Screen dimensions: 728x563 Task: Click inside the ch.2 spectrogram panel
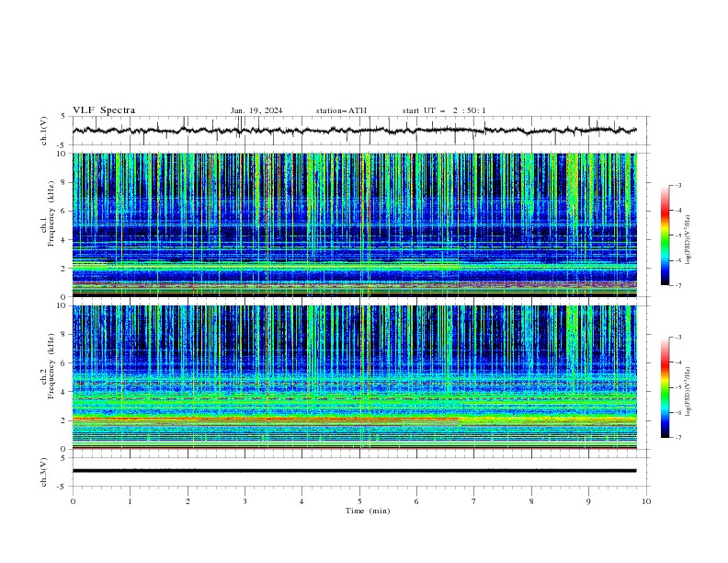(x=355, y=377)
